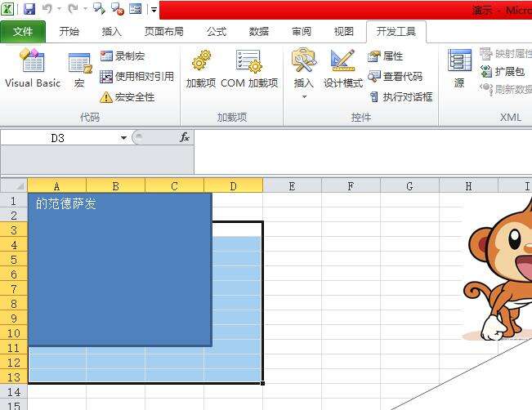Save the workbook from quick access toolbar
Screen dimensions: 532x410
pyautogui.click(x=29, y=9)
